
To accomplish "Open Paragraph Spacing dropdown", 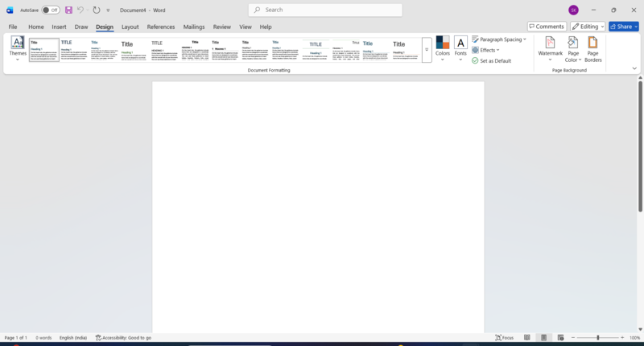I will coord(499,39).
